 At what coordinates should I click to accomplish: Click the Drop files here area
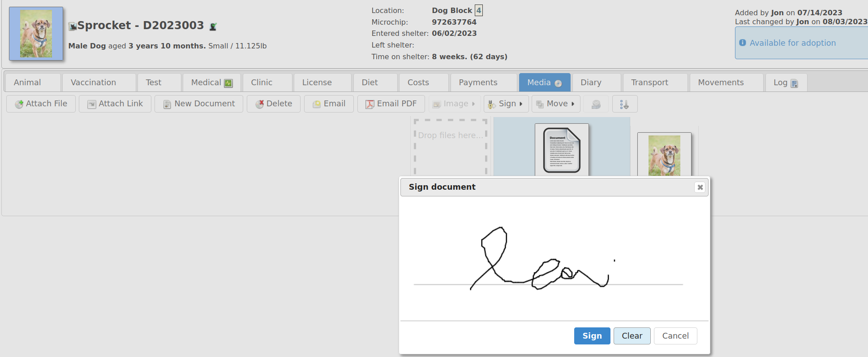450,147
